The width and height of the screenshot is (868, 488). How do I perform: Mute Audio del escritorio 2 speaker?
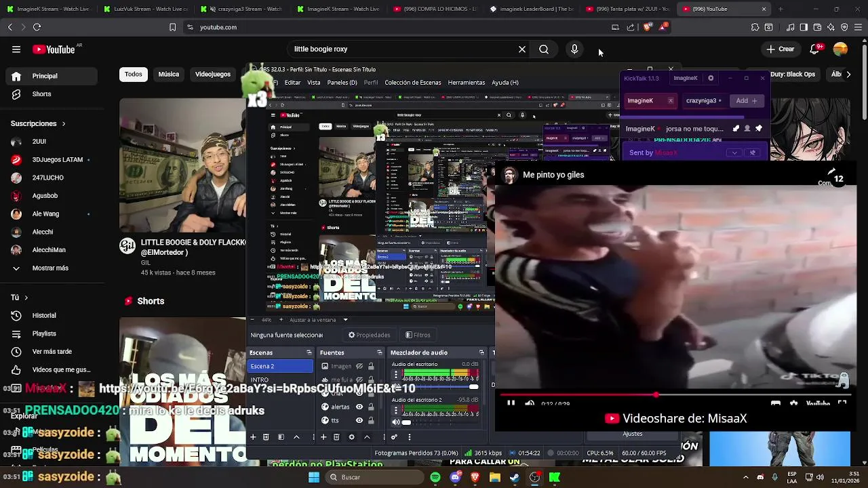point(395,422)
